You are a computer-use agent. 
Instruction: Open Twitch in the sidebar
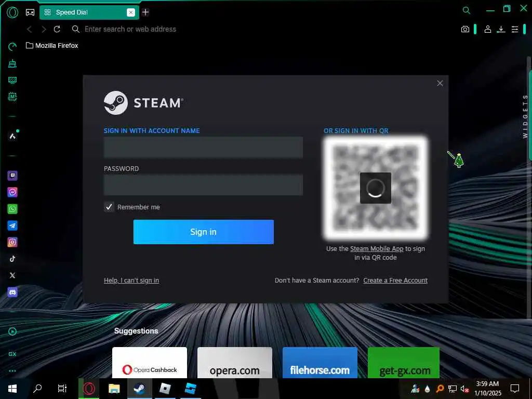pos(12,176)
